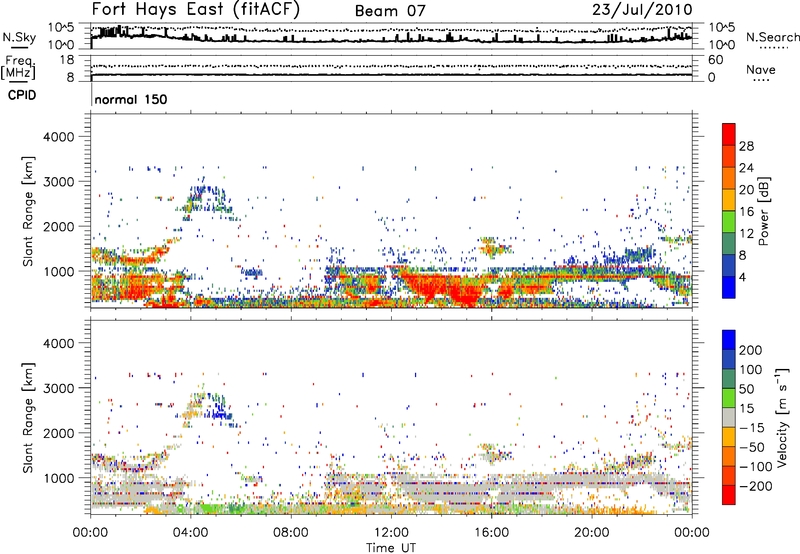This screenshot has width=800, height=554.
Task: Click the 'Velocity [m s-1]' color bar title
Action: coord(782,418)
